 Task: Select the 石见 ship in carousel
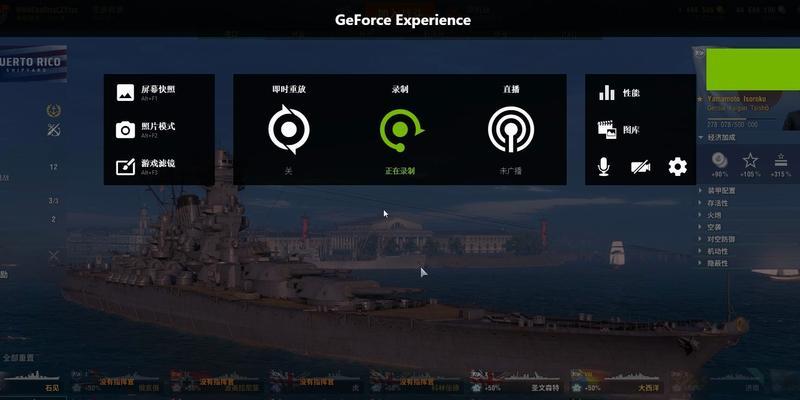click(x=31, y=382)
